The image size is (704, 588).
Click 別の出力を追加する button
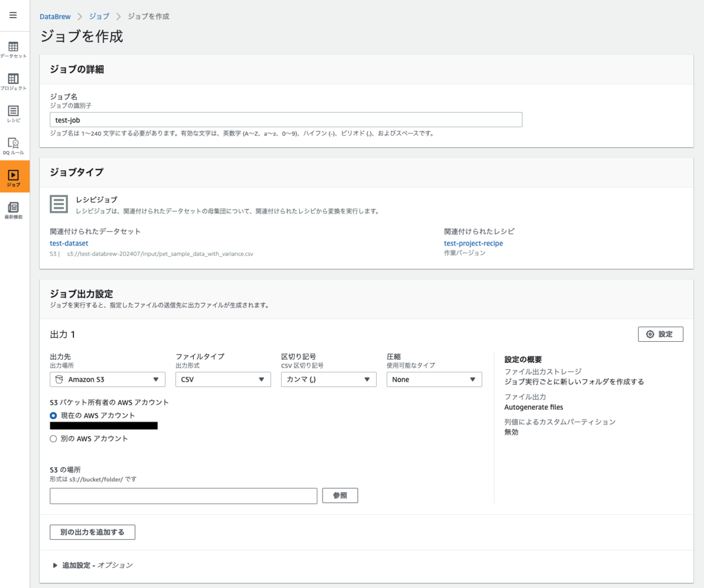click(93, 532)
